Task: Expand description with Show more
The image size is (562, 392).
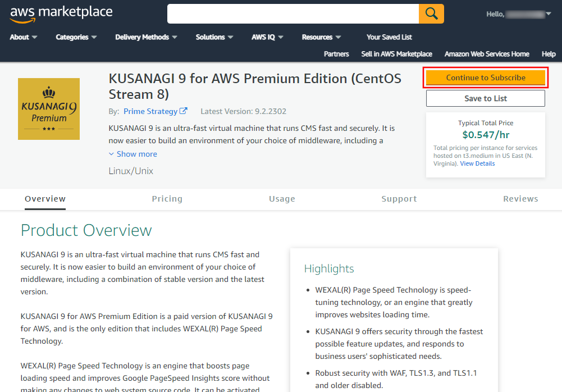Action: [x=133, y=154]
